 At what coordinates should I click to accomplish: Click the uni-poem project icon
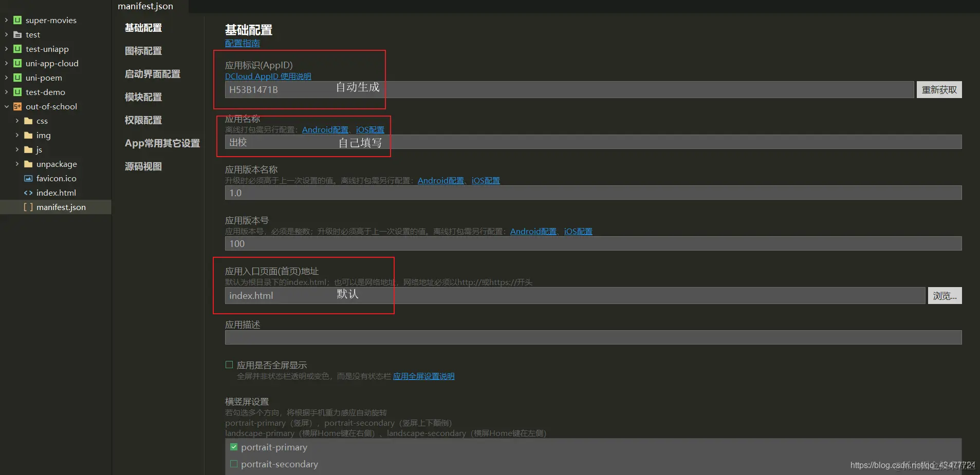coord(17,78)
